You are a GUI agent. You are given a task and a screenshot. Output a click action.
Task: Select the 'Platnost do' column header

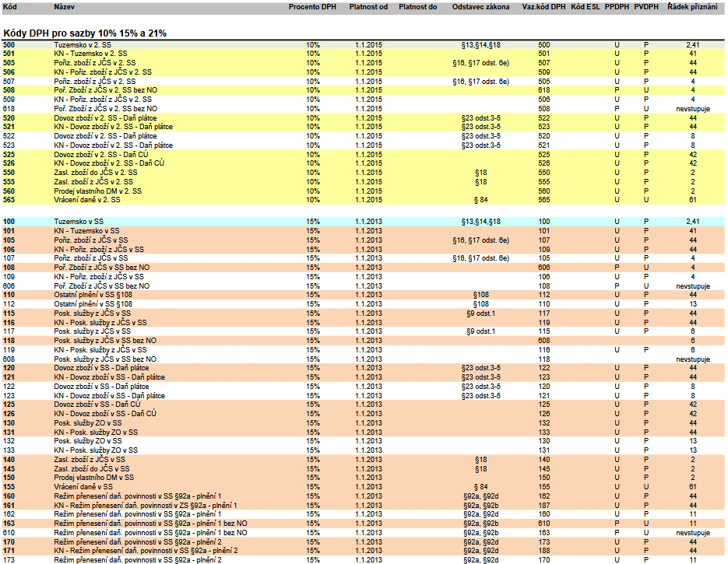point(417,6)
